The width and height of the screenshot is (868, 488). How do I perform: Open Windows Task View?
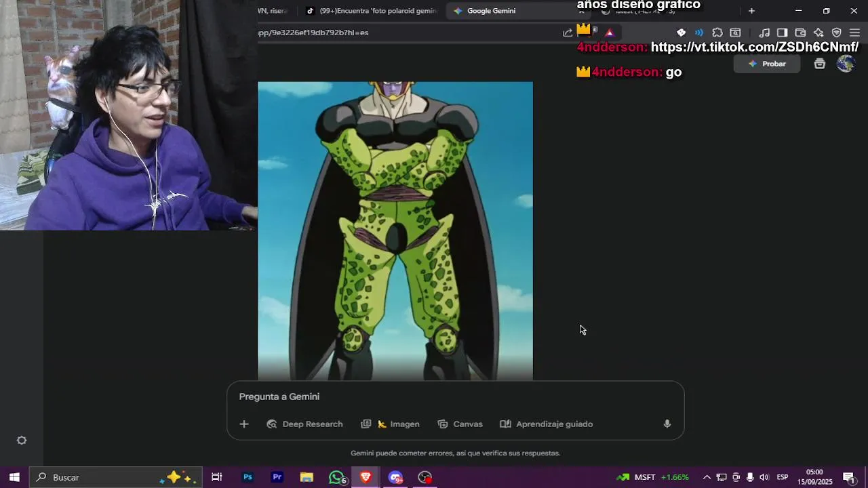[217, 477]
